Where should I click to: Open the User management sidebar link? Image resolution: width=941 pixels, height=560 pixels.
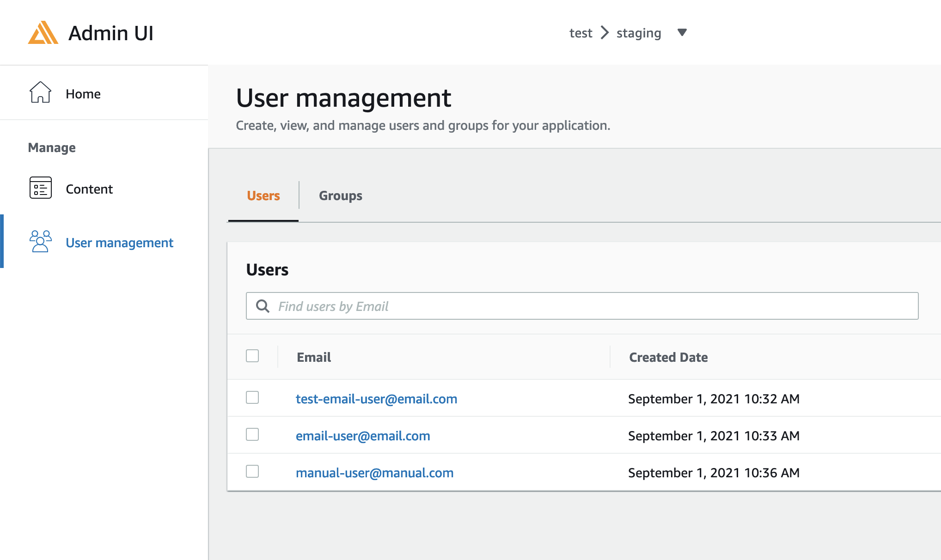[119, 243]
